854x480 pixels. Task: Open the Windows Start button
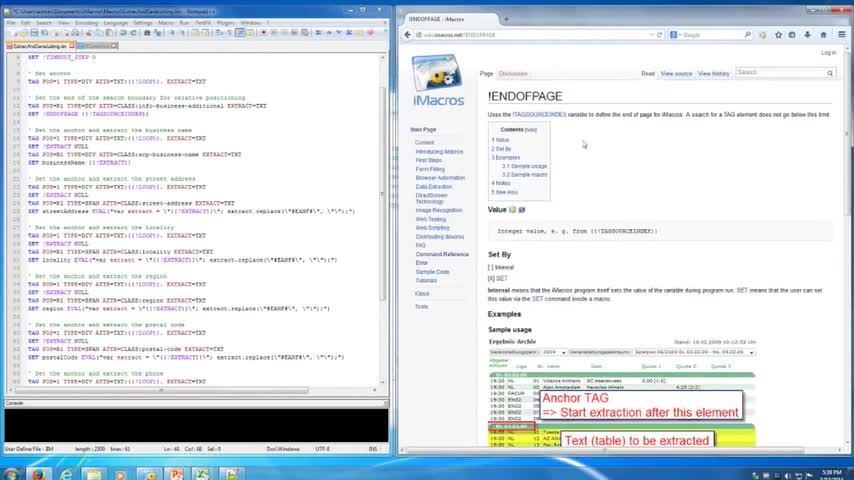pyautogui.click(x=11, y=473)
